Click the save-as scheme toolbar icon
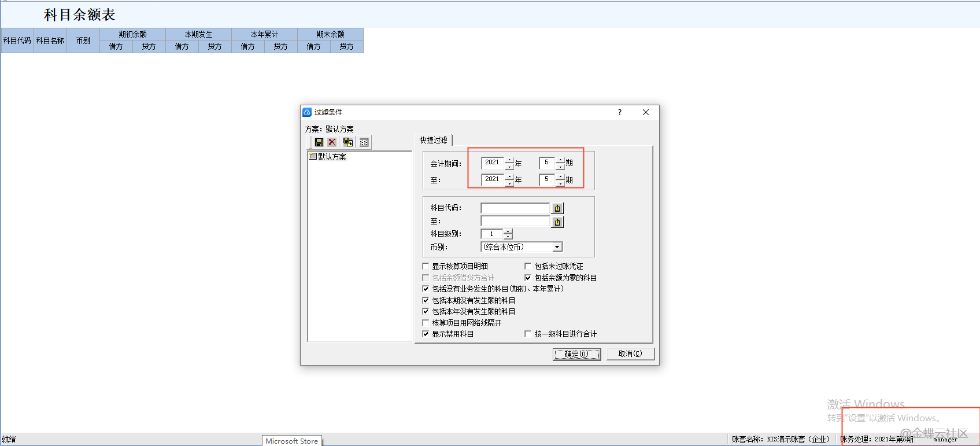 click(348, 142)
